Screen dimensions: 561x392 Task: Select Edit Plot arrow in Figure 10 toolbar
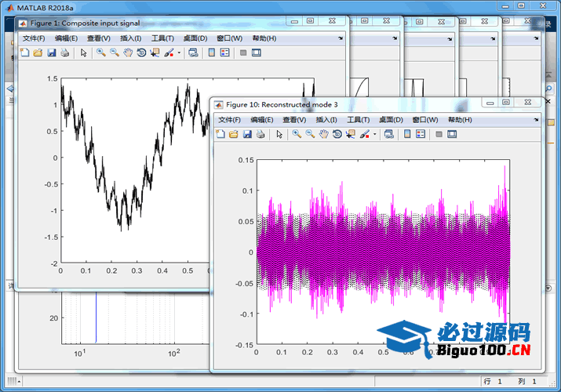(x=279, y=134)
